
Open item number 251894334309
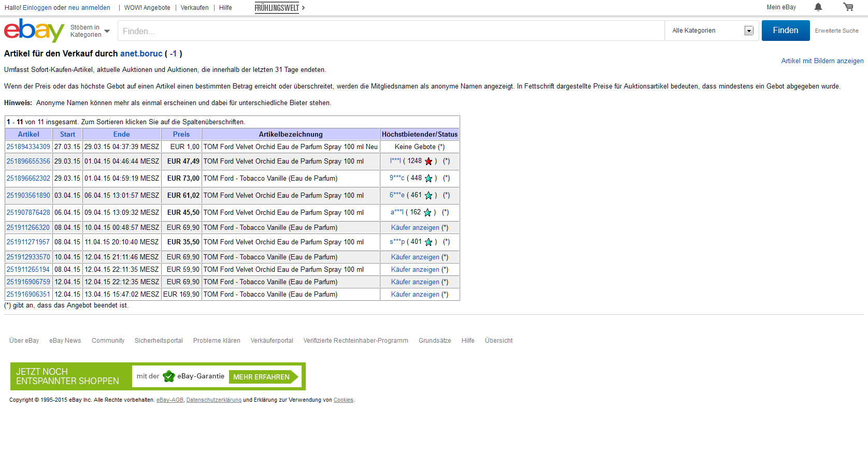[x=29, y=147]
